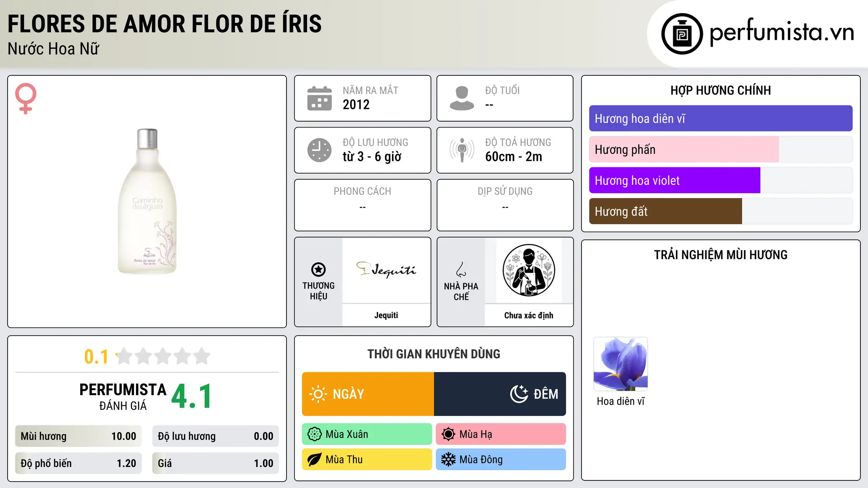Click the clock icon beside Độ lưu hương

320,150
